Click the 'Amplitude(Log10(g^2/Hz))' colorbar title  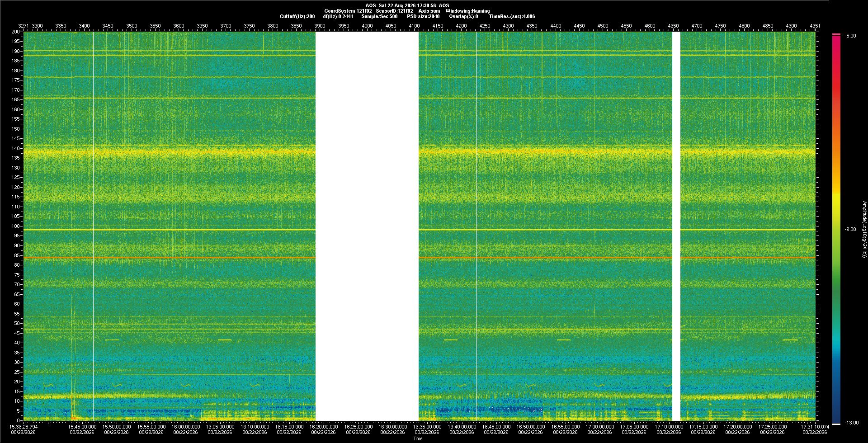(863, 229)
